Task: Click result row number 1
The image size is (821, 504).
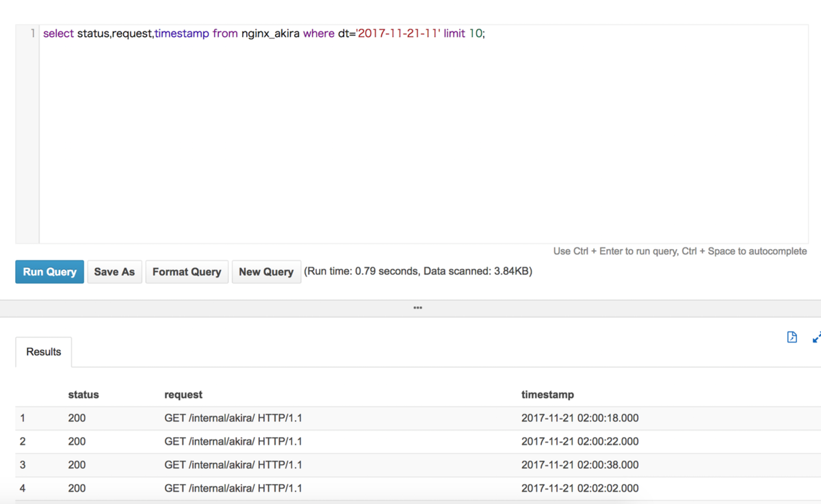Action: coord(23,418)
